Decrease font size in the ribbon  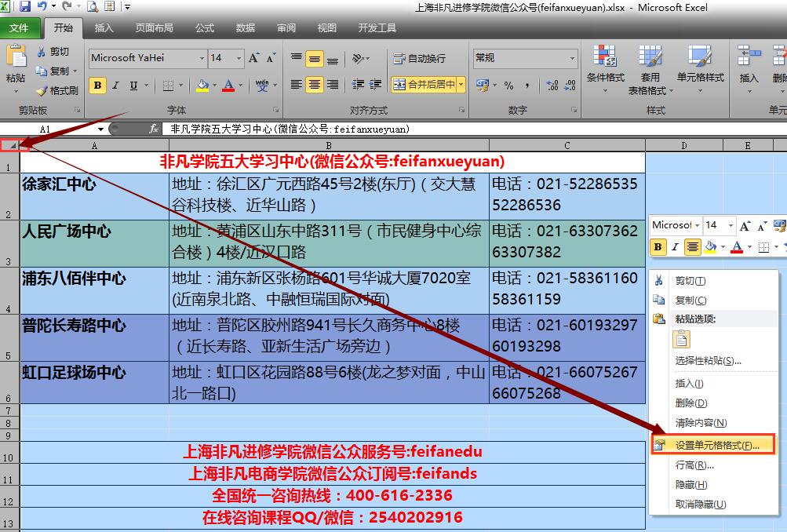point(271,58)
